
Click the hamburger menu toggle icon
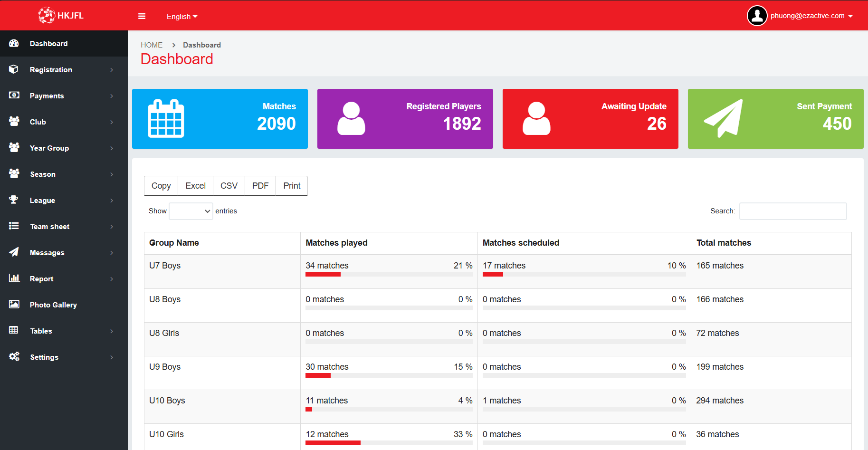[142, 16]
